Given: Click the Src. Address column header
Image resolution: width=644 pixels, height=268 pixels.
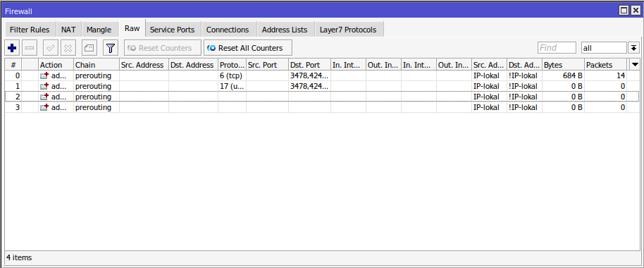Looking at the screenshot, I should click(x=144, y=65).
